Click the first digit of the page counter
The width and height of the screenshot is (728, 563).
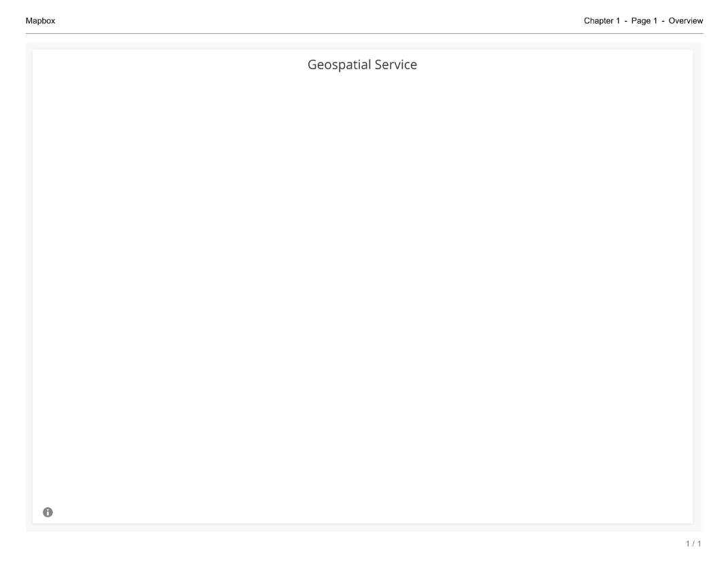(688, 544)
